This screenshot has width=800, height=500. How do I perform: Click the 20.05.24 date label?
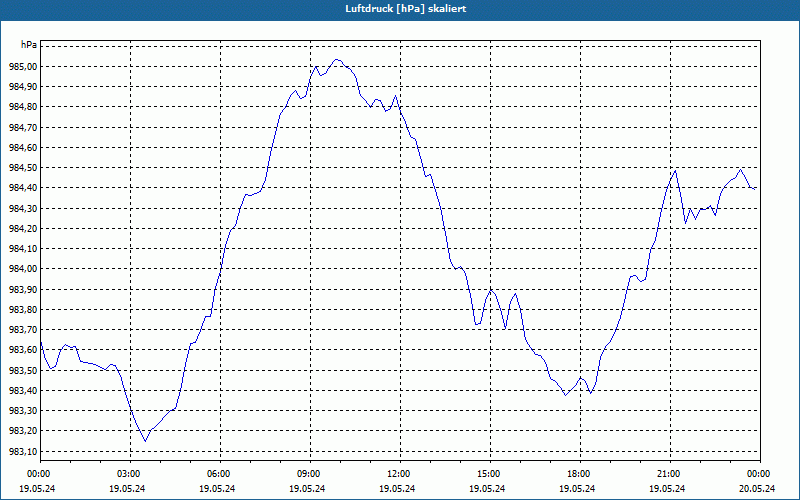[x=757, y=488]
